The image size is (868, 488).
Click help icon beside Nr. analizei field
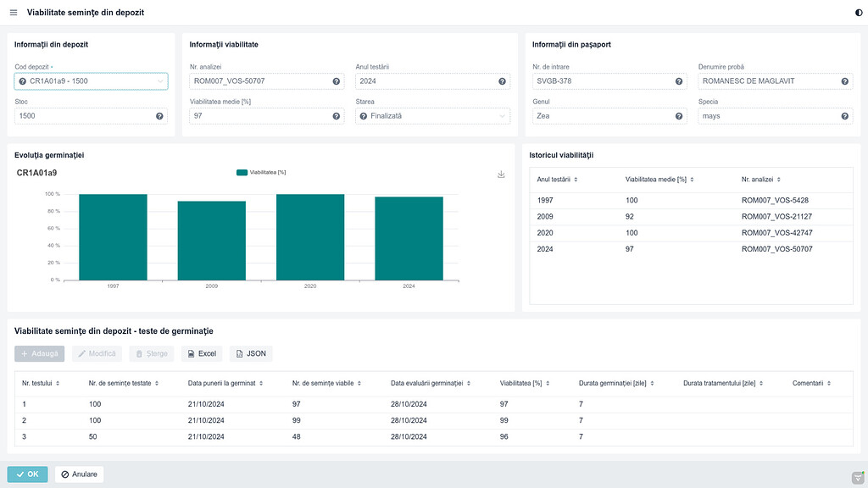(x=337, y=82)
